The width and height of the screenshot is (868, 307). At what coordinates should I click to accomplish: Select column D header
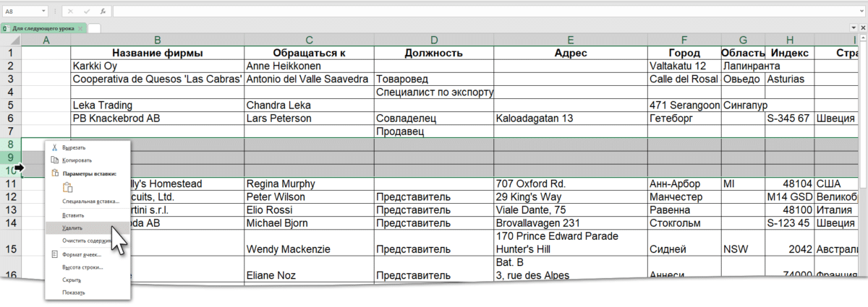point(434,40)
